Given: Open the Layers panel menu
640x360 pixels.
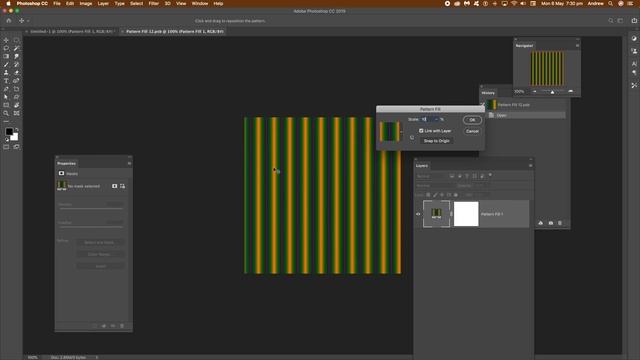Looking at the screenshot, I should pos(530,166).
